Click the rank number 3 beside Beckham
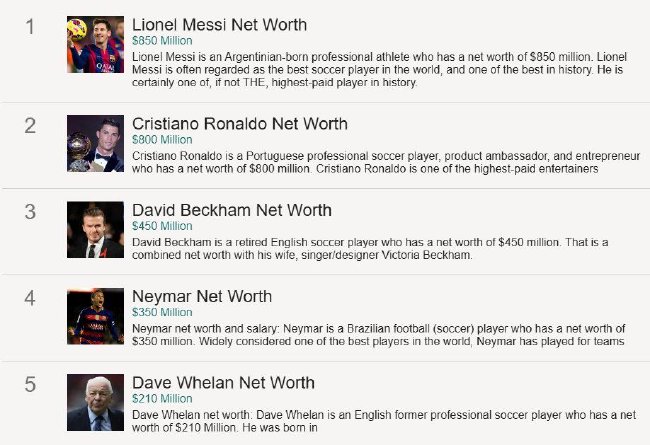This screenshot has width=650, height=445. 30,212
